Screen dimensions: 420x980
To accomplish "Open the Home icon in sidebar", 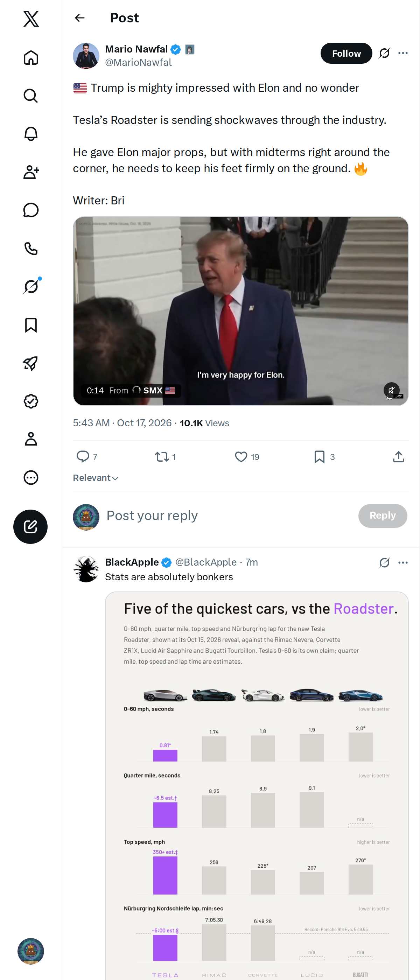I will click(x=31, y=57).
